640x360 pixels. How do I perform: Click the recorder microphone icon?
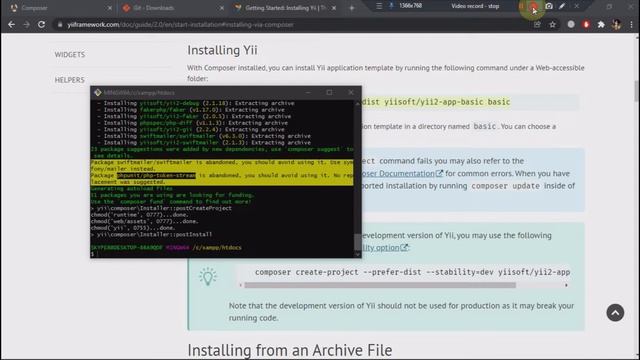tap(391, 6)
